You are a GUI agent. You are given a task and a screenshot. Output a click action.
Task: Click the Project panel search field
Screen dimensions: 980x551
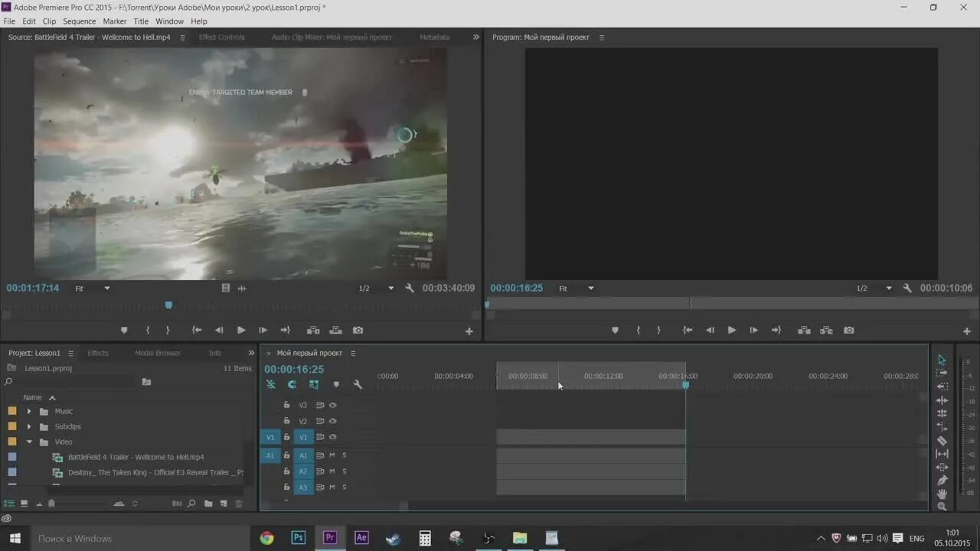point(70,381)
